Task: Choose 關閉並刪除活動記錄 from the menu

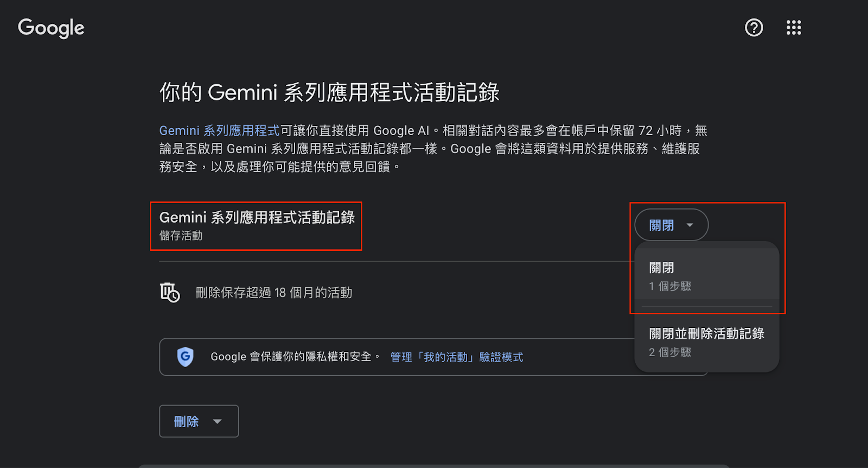Action: pos(706,341)
